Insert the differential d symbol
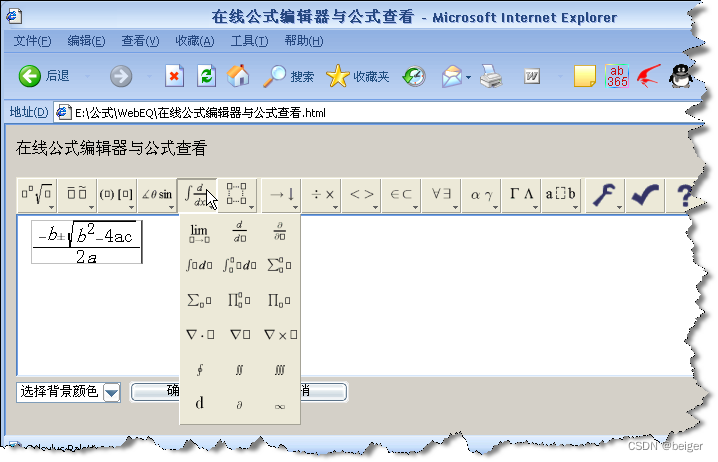The height and width of the screenshot is (462, 718). click(200, 403)
